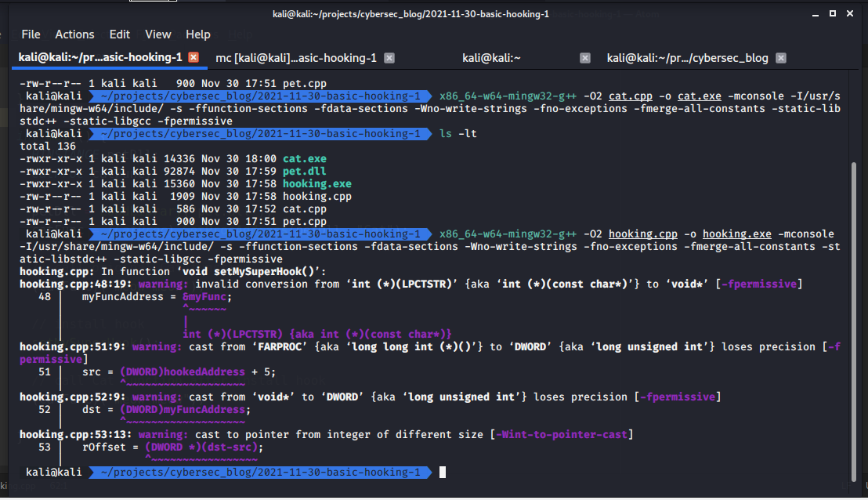
Task: Open the Help menu
Action: [198, 34]
